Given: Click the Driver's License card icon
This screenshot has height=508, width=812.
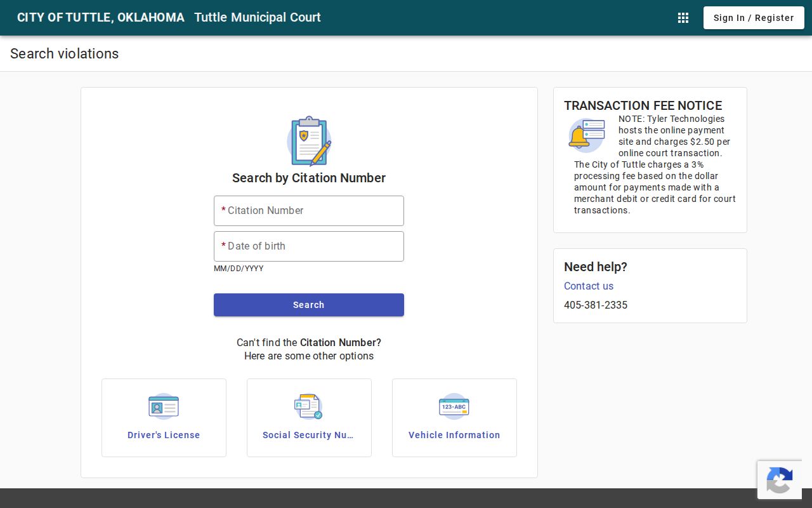Looking at the screenshot, I should click(164, 406).
